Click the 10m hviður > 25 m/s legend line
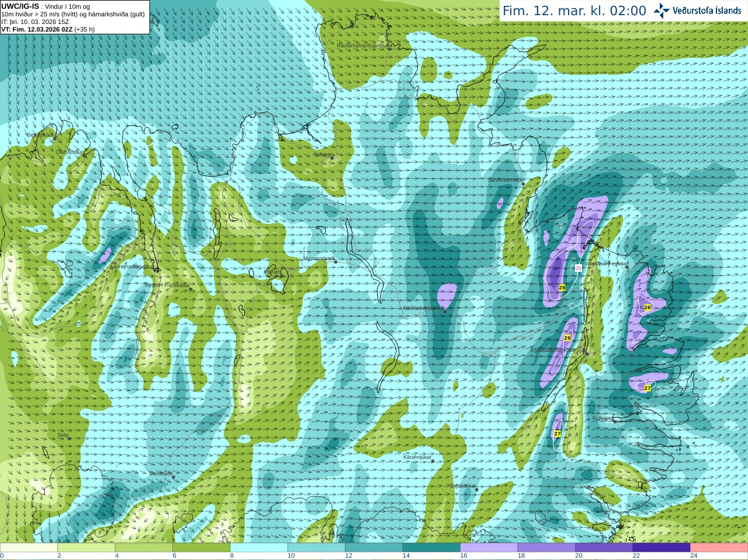Viewport: 748px width, 560px height. [x=73, y=14]
